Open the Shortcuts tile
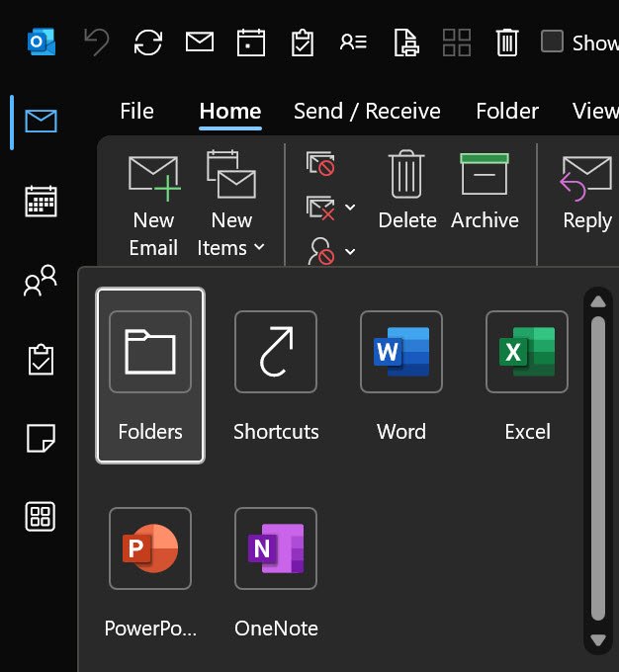 coord(276,376)
